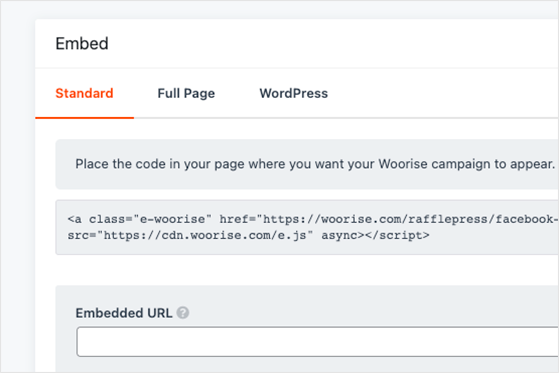Switch to the Full Page tab

pyautogui.click(x=186, y=93)
